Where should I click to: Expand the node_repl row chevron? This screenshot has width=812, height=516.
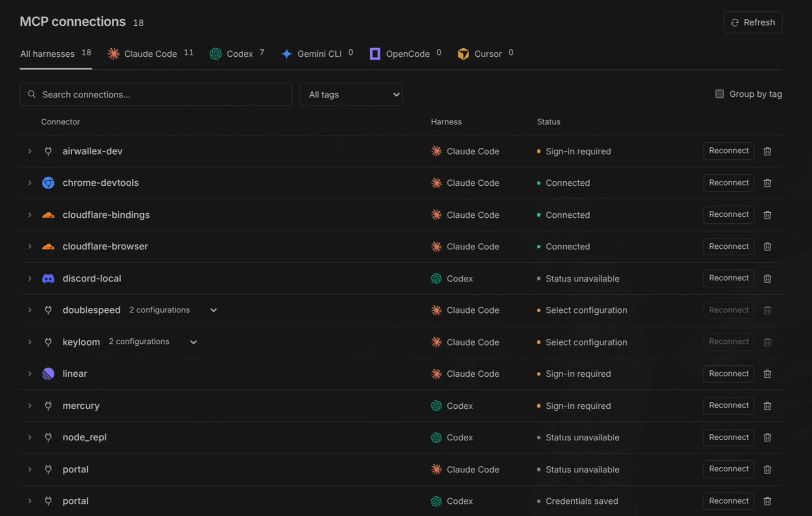coord(30,437)
